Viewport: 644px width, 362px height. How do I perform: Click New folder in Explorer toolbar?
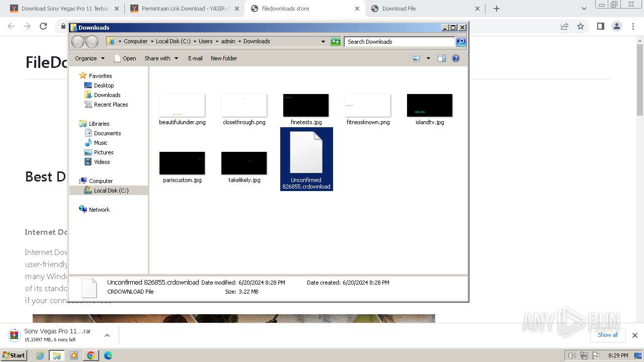(224, 58)
